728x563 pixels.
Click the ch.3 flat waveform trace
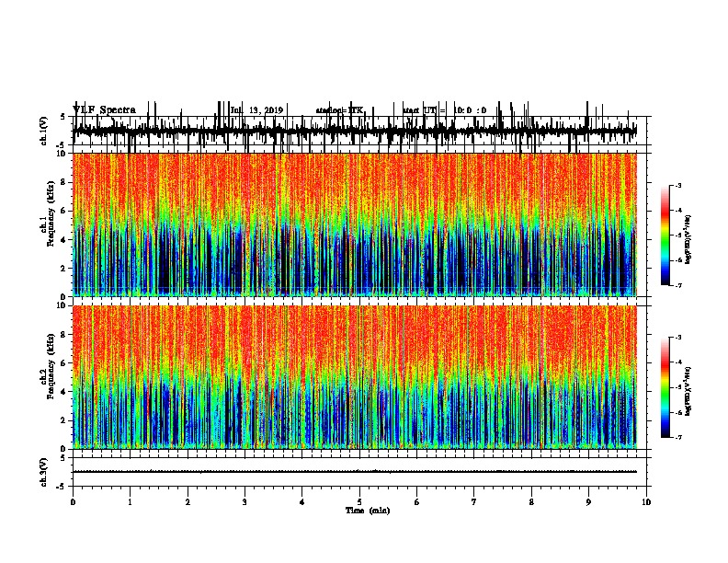[355, 472]
